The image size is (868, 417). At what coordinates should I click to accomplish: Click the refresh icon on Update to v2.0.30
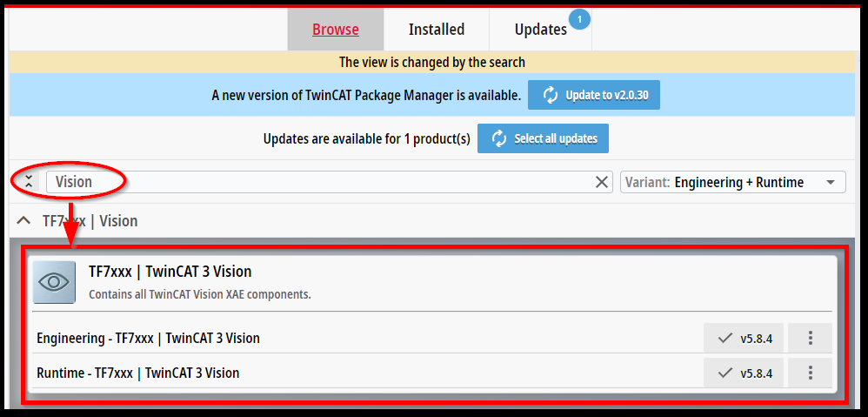(551, 95)
